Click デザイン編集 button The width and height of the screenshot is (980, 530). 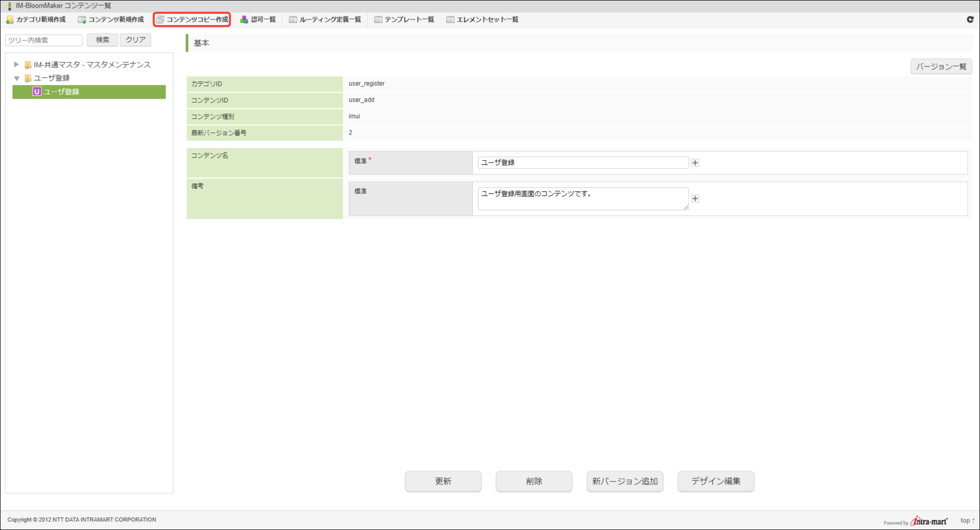pyautogui.click(x=716, y=481)
